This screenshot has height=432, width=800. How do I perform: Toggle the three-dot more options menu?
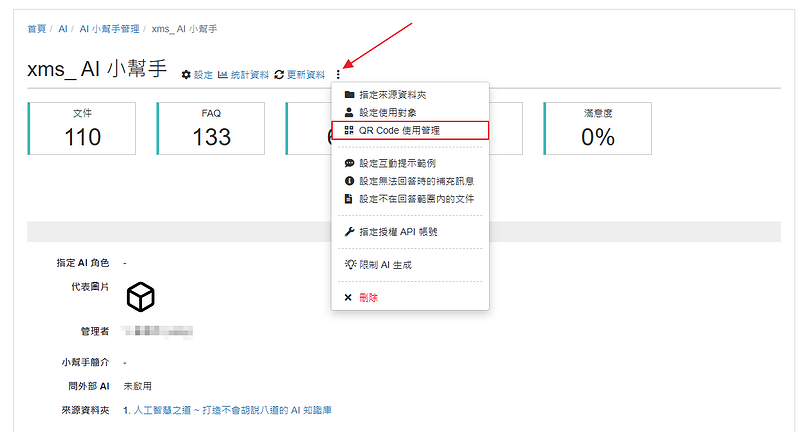pyautogui.click(x=339, y=74)
